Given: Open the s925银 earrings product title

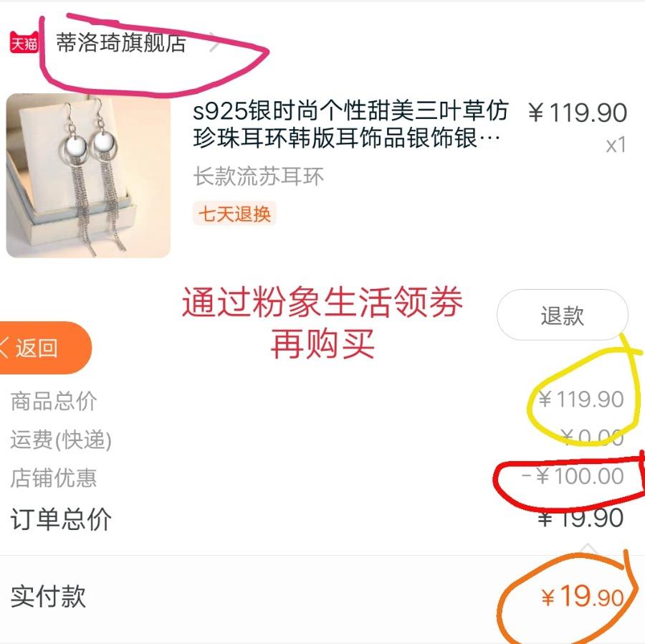Looking at the screenshot, I should click(351, 124).
